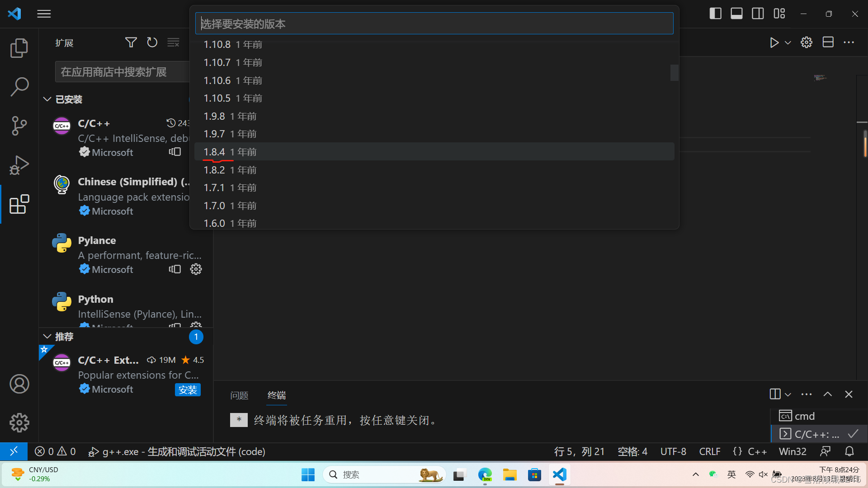Open the Pylance extension gear settings
Image resolution: width=868 pixels, height=488 pixels.
pos(196,269)
